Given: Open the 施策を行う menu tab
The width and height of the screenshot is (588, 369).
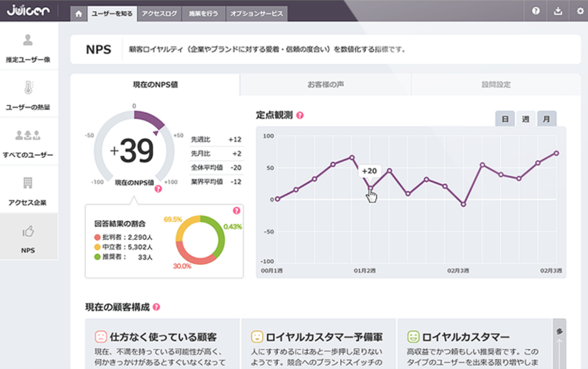Looking at the screenshot, I should coord(204,14).
